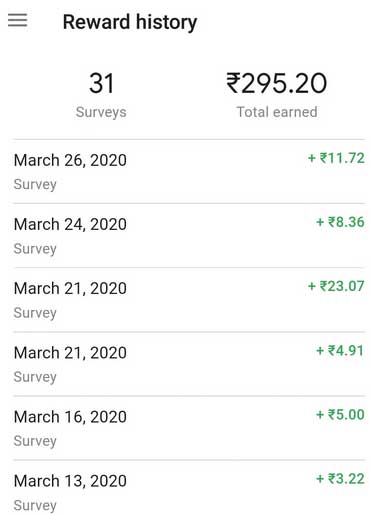The image size is (370, 514).
Task: Open the March 24, 2020 survey entry
Action: (x=189, y=235)
